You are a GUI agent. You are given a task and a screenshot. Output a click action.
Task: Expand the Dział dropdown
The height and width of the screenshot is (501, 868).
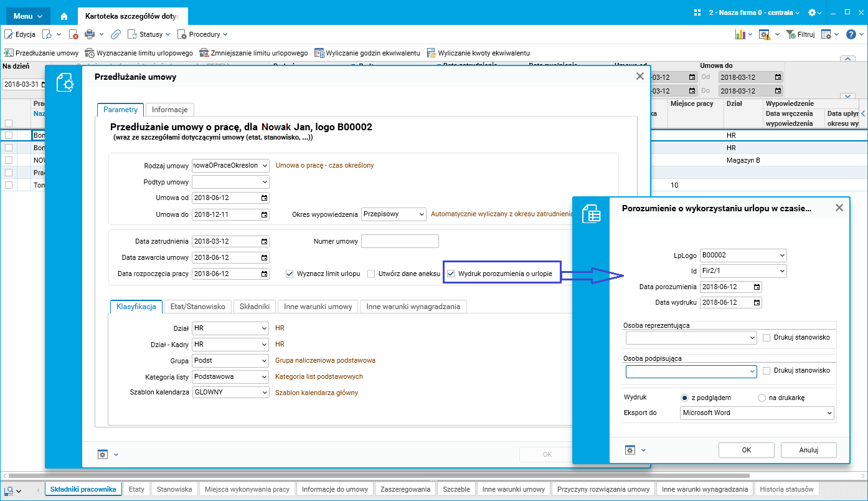pyautogui.click(x=265, y=328)
